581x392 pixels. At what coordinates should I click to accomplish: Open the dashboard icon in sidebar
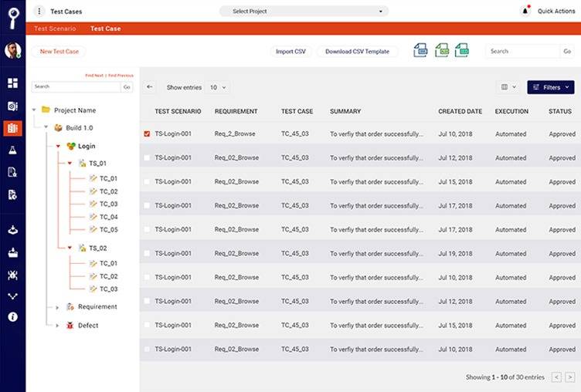[x=12, y=83]
